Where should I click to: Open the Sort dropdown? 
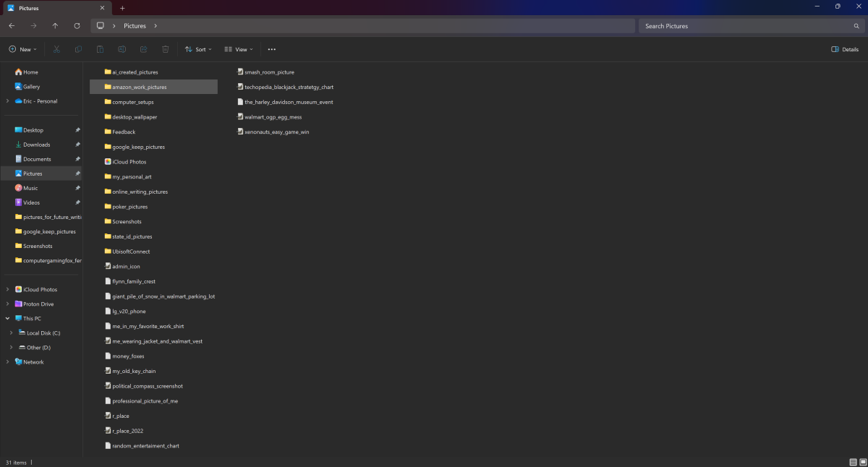[x=198, y=49]
